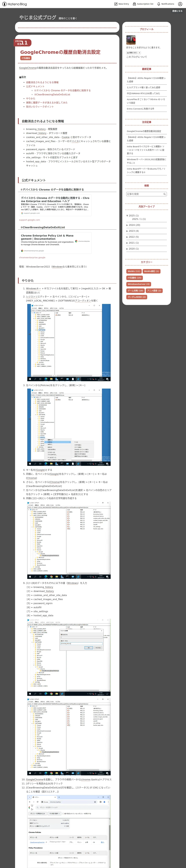
Task: Click the search magnifier icon in sidebar
Action: [164, 194]
